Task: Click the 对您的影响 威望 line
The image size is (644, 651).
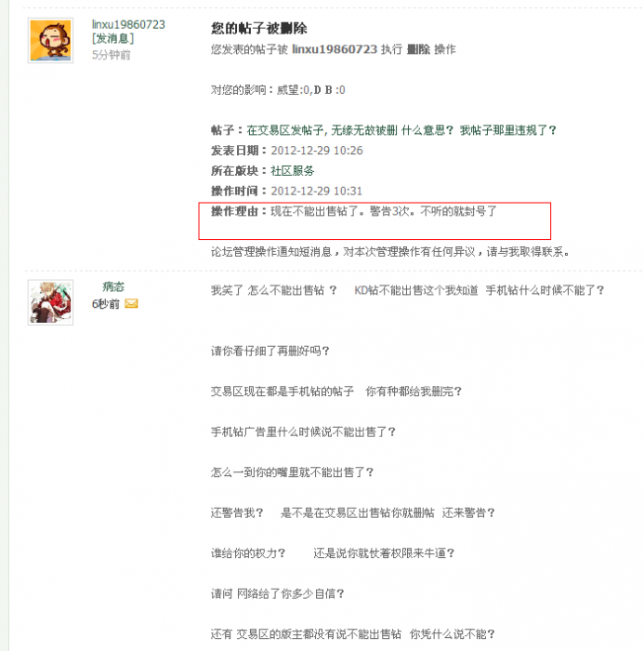Action: [278, 89]
